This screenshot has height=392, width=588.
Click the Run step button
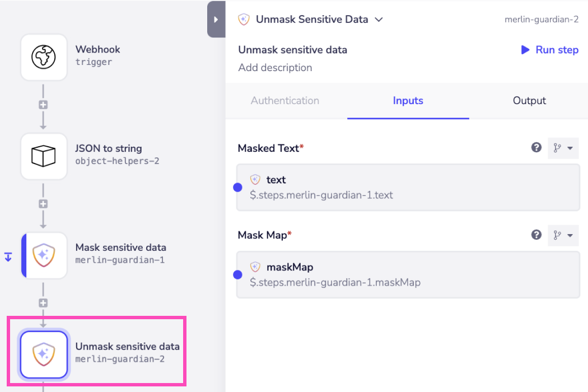550,50
